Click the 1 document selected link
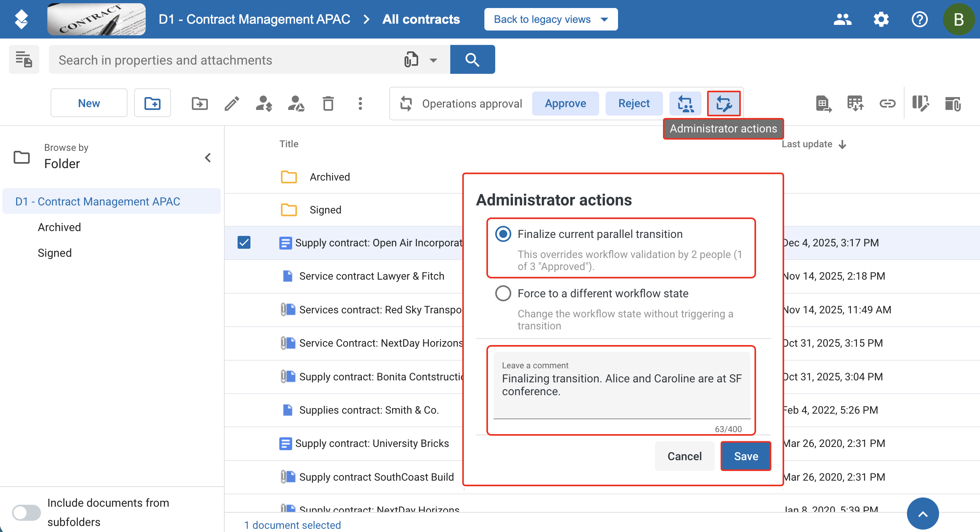Image resolution: width=980 pixels, height=532 pixels. pyautogui.click(x=293, y=525)
